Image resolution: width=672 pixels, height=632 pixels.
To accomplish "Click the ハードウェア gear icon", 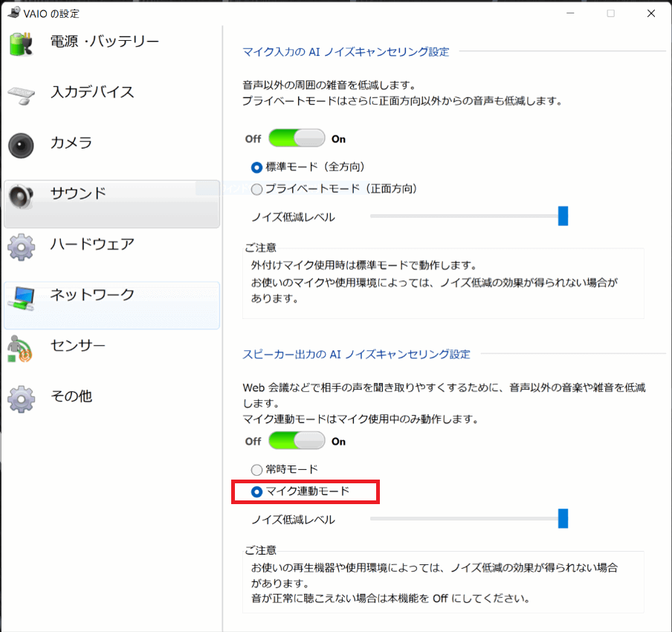I will click(21, 248).
